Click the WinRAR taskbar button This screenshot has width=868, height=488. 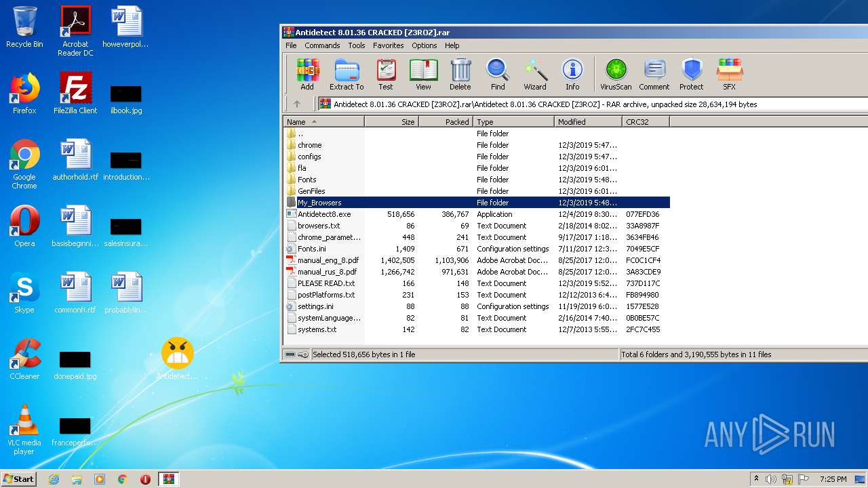point(168,479)
